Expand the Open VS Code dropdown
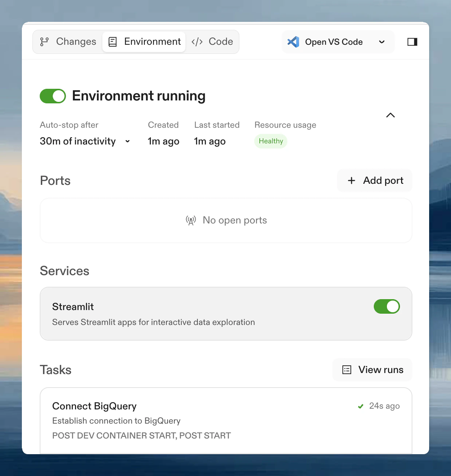 [x=381, y=41]
